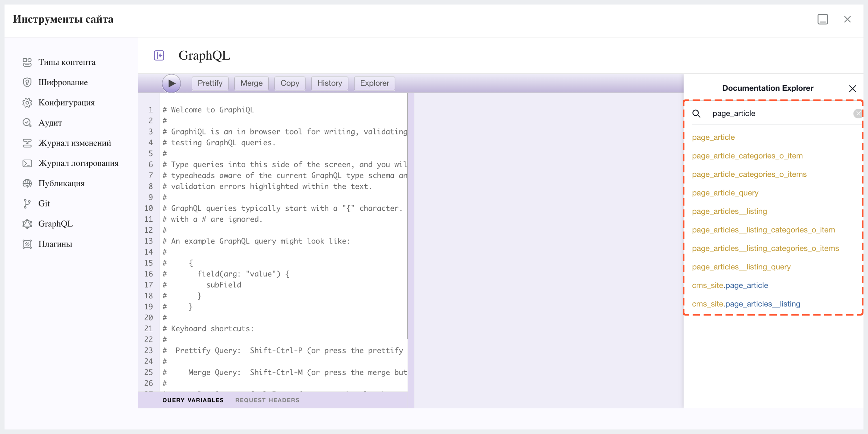Open page_articles__listing_categories_o_items result
Viewport: 868px width, 434px height.
coord(766,248)
